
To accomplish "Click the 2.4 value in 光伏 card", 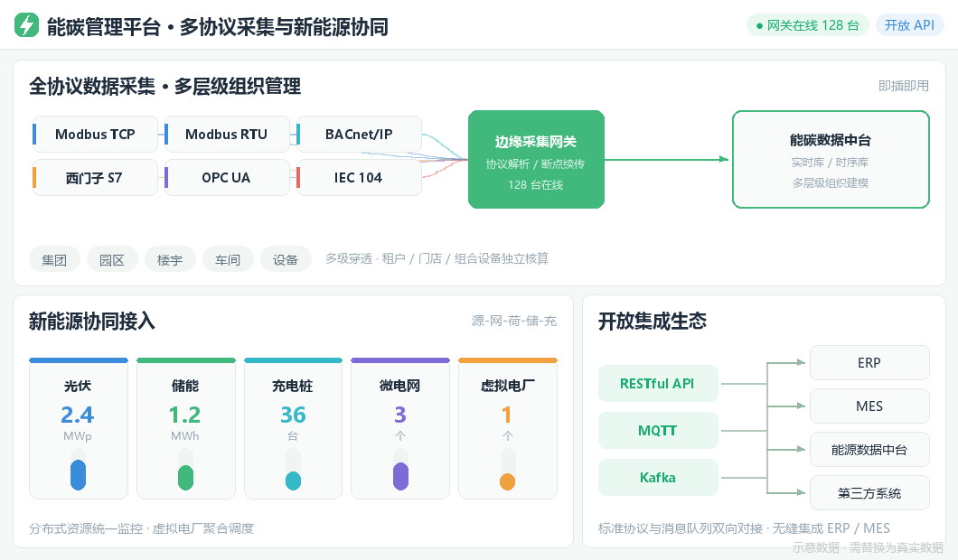I will pyautogui.click(x=78, y=415).
